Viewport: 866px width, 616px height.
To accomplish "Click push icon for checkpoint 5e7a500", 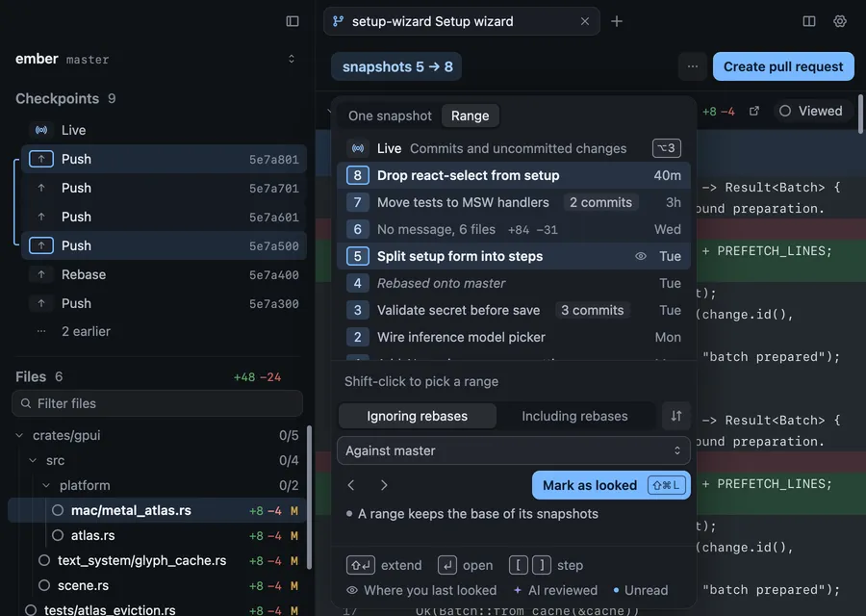I will 41,245.
